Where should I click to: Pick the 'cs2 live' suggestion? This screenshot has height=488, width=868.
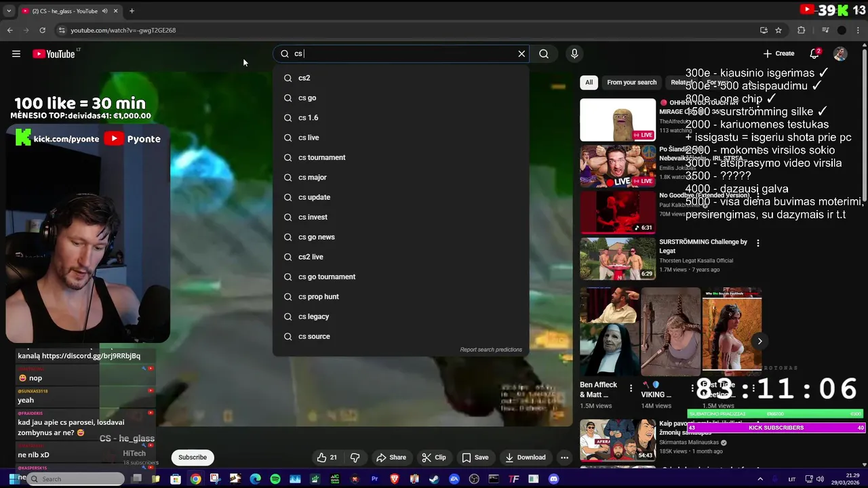click(x=401, y=257)
